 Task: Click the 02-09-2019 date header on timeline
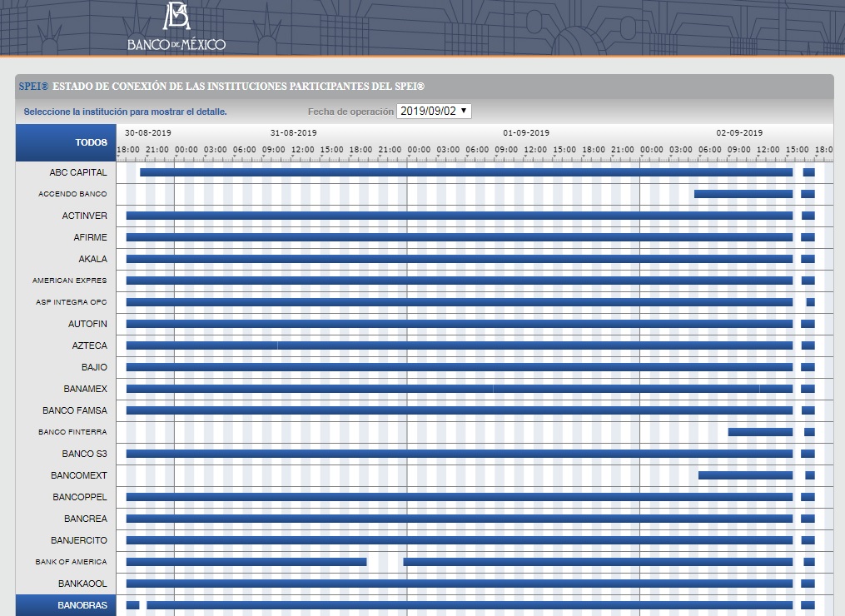click(x=739, y=132)
